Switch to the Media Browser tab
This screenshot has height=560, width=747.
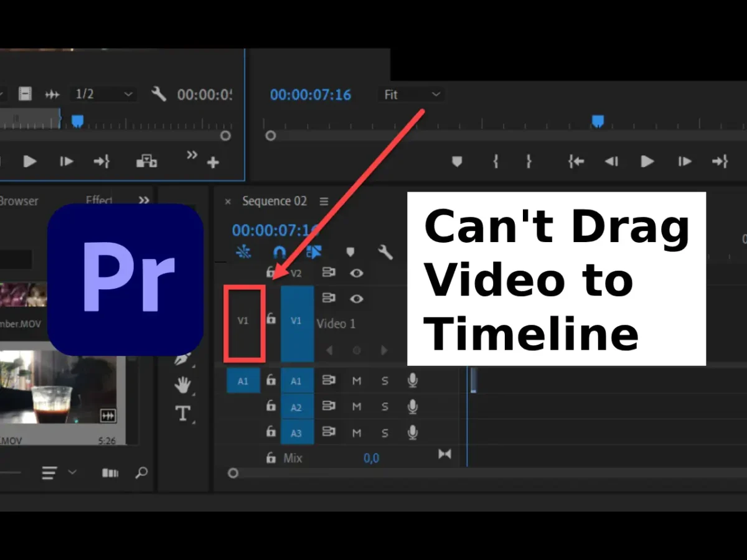pyautogui.click(x=19, y=200)
